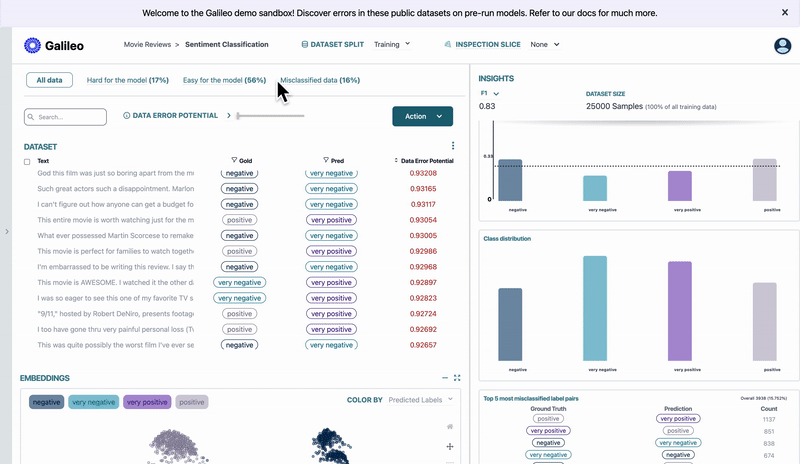Screen dimensions: 800x464
Task: Minimize the Embeddings panel
Action: (x=445, y=378)
